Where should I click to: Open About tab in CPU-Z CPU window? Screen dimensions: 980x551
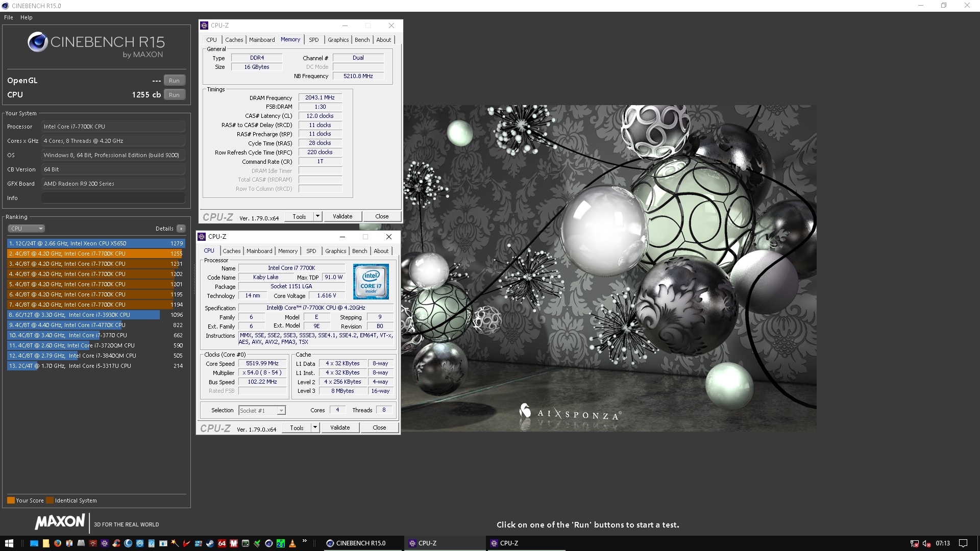pos(381,251)
